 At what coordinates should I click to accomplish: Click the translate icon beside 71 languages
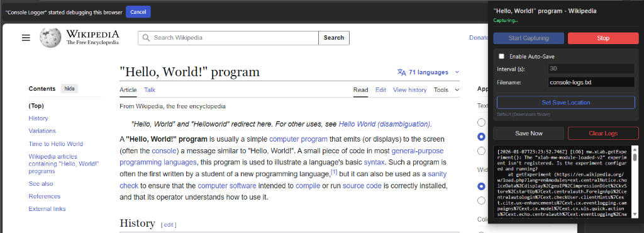coord(402,72)
